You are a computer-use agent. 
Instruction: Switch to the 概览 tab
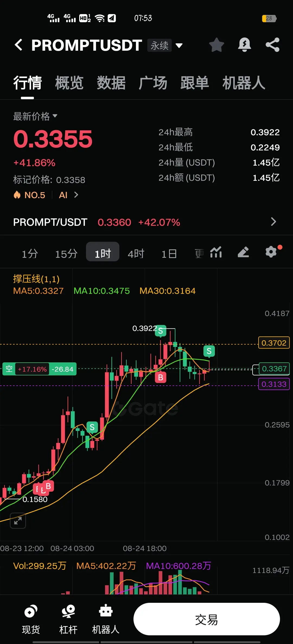click(x=69, y=83)
